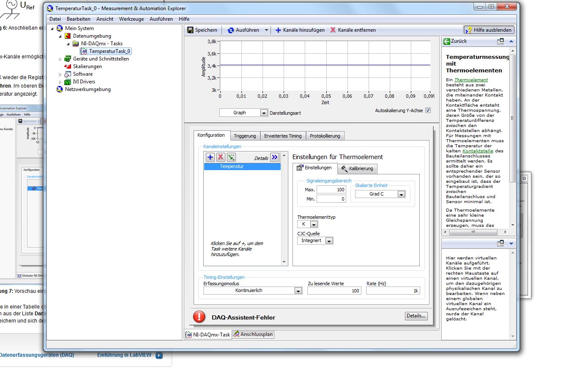Open the Kontaktstelle help link

478,151
